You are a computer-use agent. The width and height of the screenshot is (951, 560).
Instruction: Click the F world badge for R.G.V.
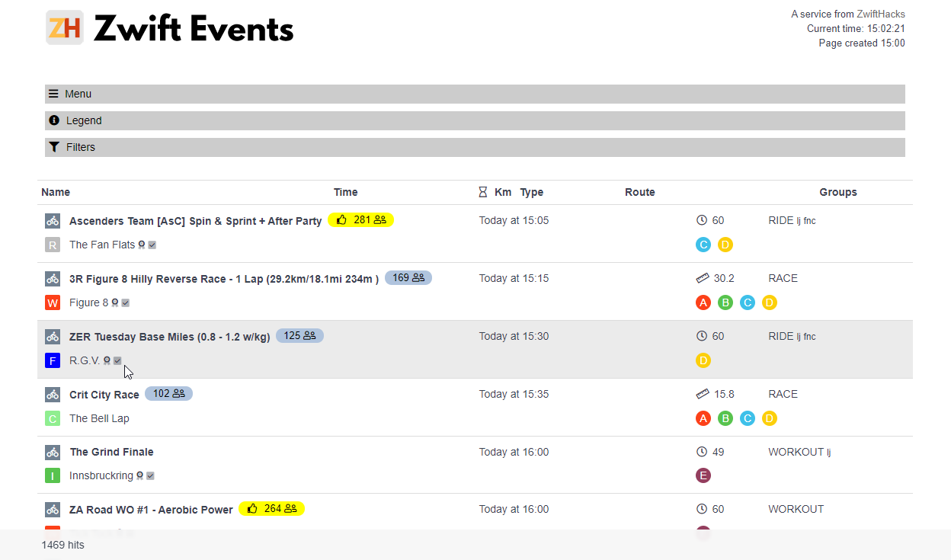pos(53,360)
